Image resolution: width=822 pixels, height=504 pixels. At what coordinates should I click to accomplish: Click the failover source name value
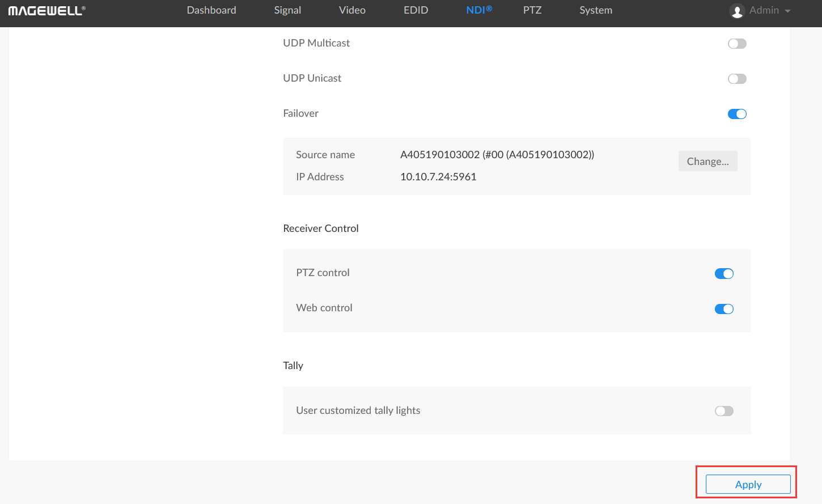[x=497, y=155]
